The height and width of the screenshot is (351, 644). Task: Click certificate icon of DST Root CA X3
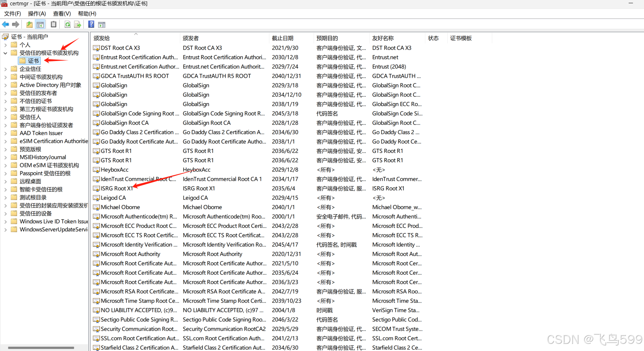point(96,48)
